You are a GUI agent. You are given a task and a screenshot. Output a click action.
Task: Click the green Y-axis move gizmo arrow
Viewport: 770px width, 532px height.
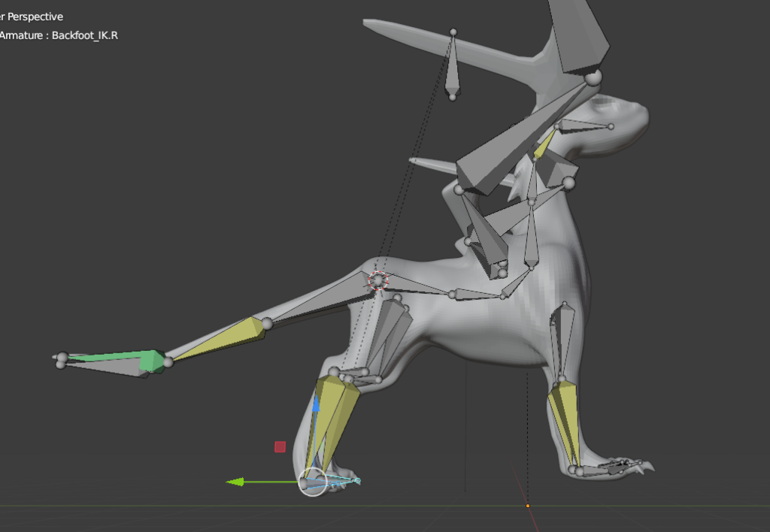(235, 482)
